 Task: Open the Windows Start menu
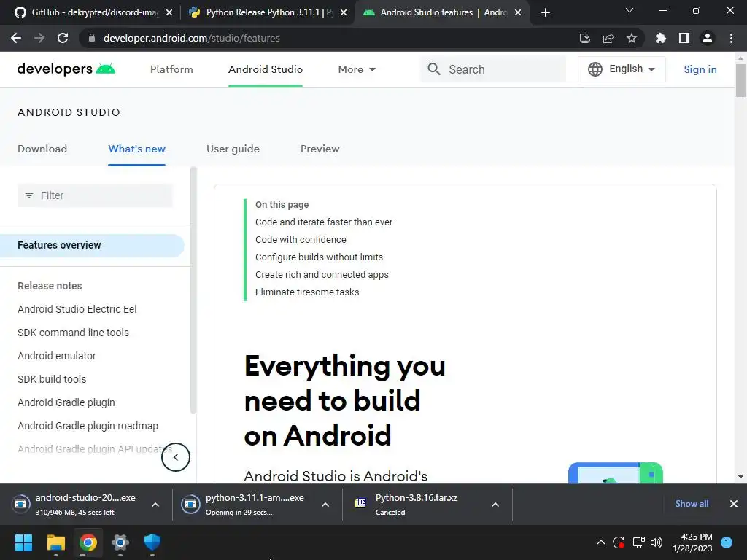pos(23,542)
